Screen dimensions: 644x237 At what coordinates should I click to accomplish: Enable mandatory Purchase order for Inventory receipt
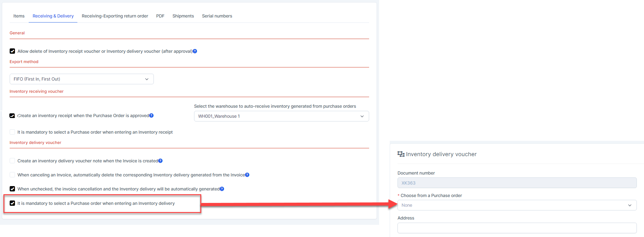click(12, 132)
